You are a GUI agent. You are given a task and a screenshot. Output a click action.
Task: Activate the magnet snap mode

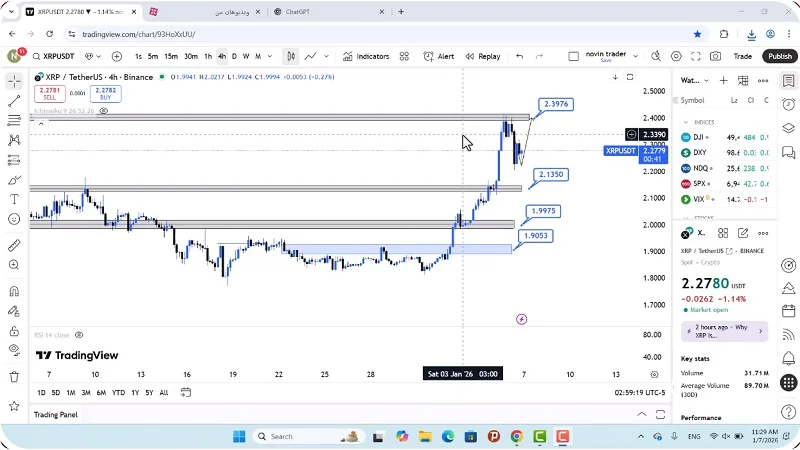pyautogui.click(x=14, y=291)
